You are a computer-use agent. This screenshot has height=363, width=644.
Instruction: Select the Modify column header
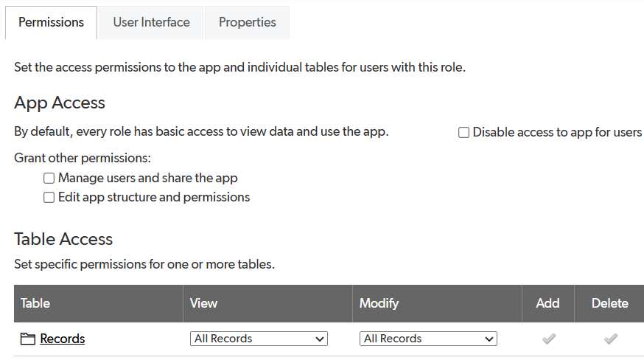tap(379, 303)
